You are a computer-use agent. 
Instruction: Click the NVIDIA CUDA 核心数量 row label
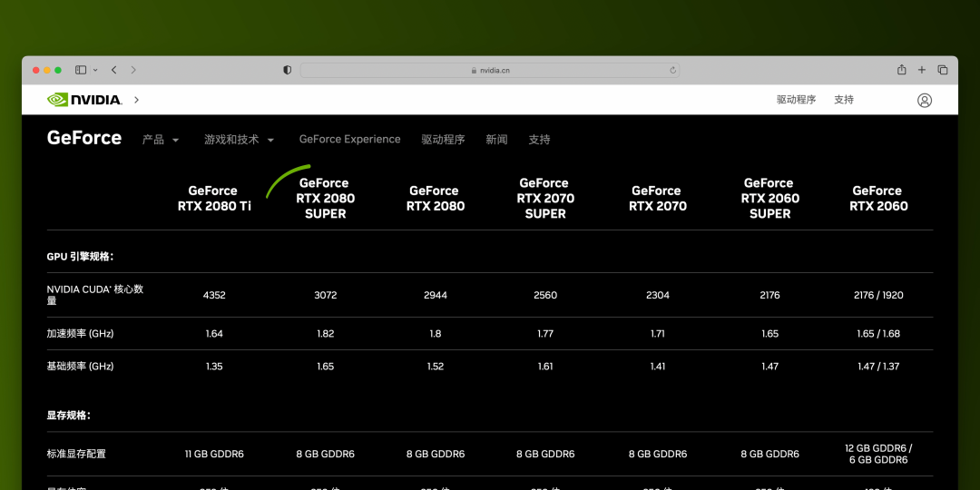pyautogui.click(x=95, y=295)
